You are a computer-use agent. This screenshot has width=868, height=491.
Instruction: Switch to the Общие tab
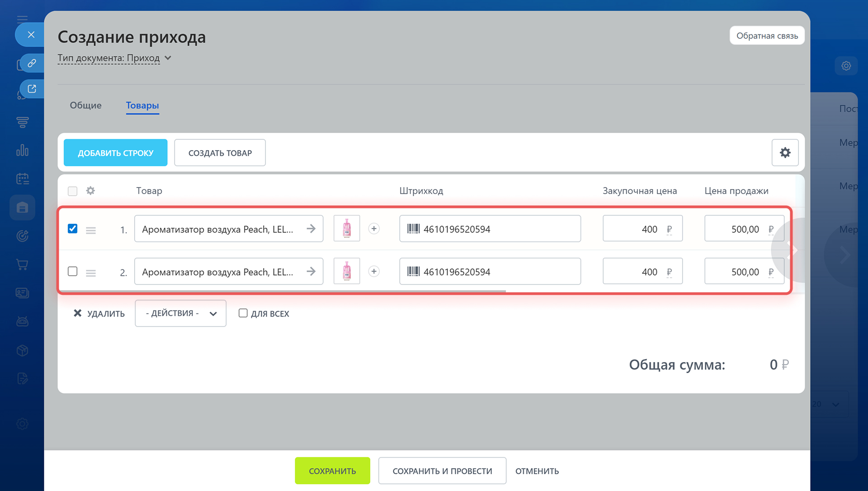[x=85, y=105]
